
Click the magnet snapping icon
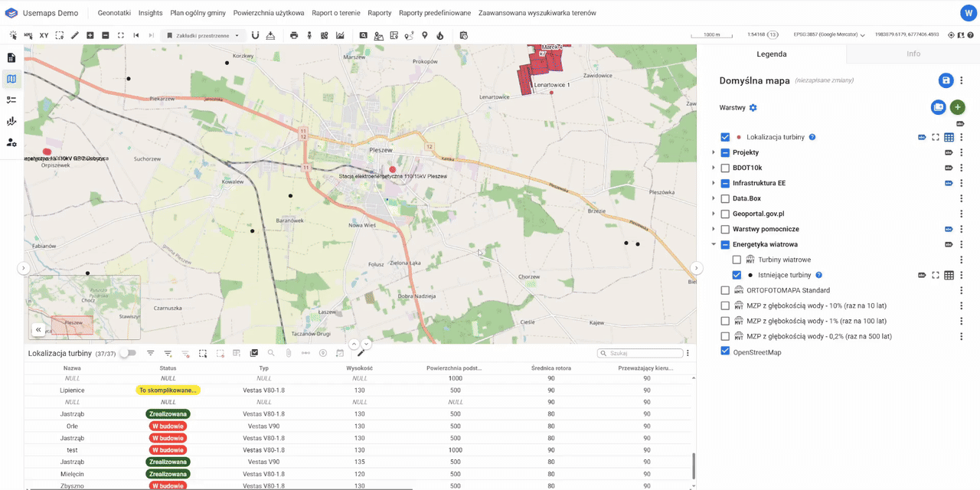255,35
